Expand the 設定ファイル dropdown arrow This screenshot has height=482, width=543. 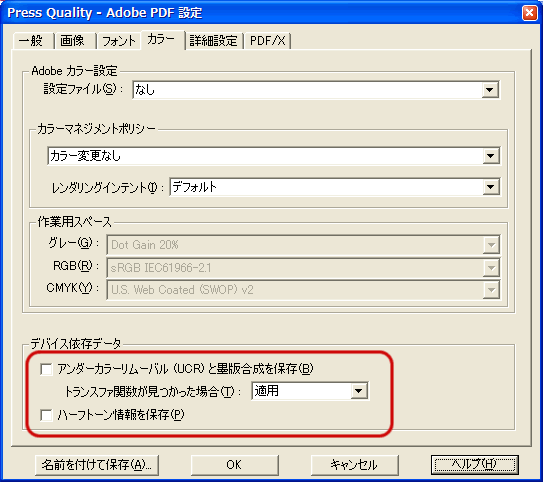(x=489, y=90)
